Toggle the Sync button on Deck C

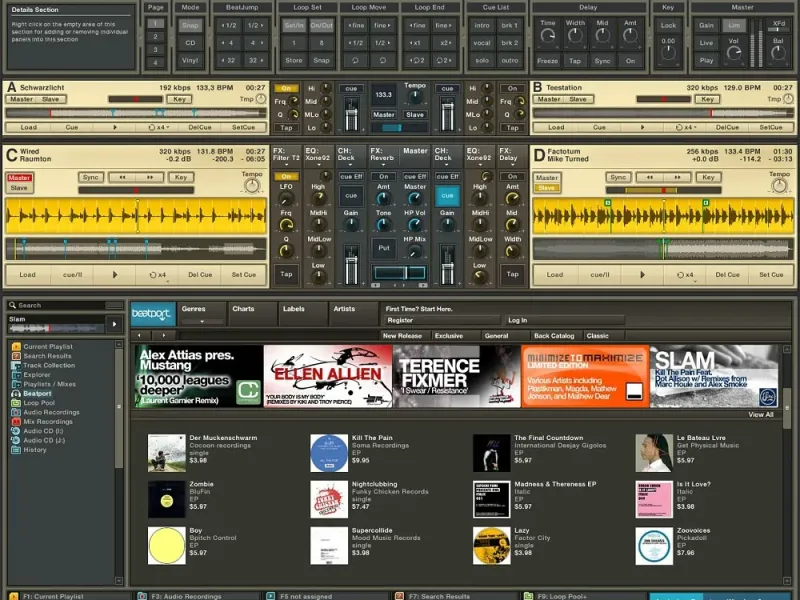pos(92,177)
